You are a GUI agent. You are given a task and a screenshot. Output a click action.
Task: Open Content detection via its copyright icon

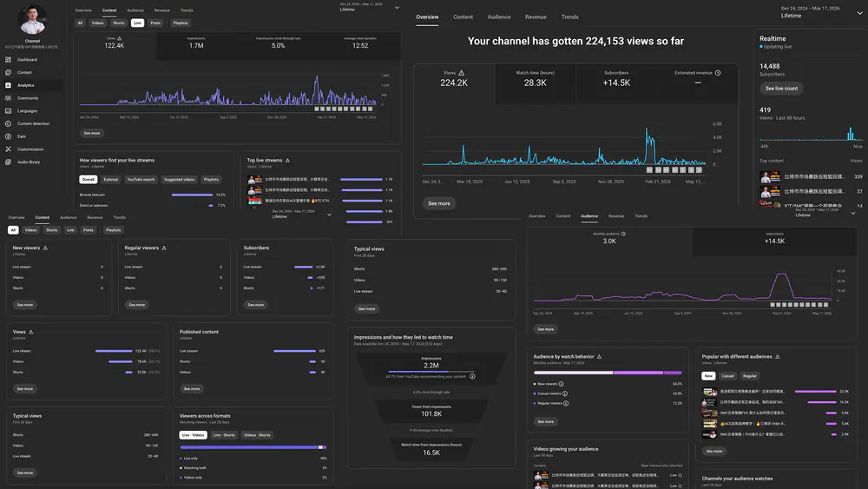click(x=9, y=123)
